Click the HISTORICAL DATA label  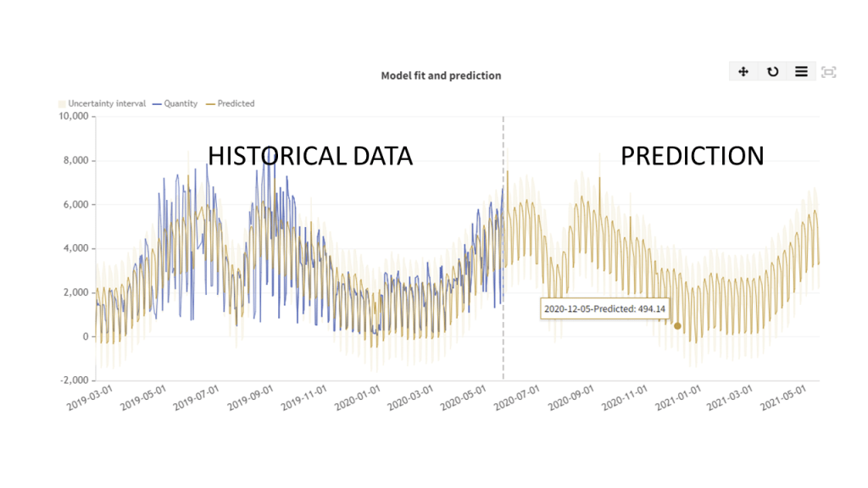(309, 156)
